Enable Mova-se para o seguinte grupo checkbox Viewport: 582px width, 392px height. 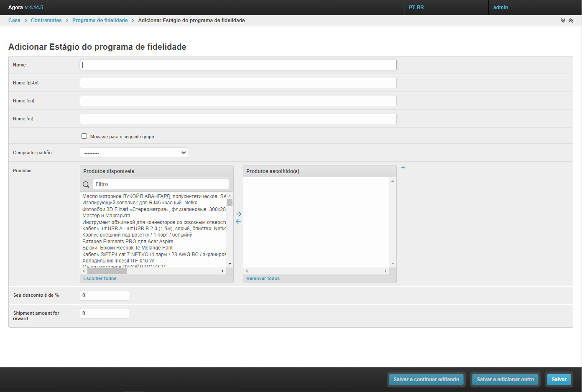84,136
